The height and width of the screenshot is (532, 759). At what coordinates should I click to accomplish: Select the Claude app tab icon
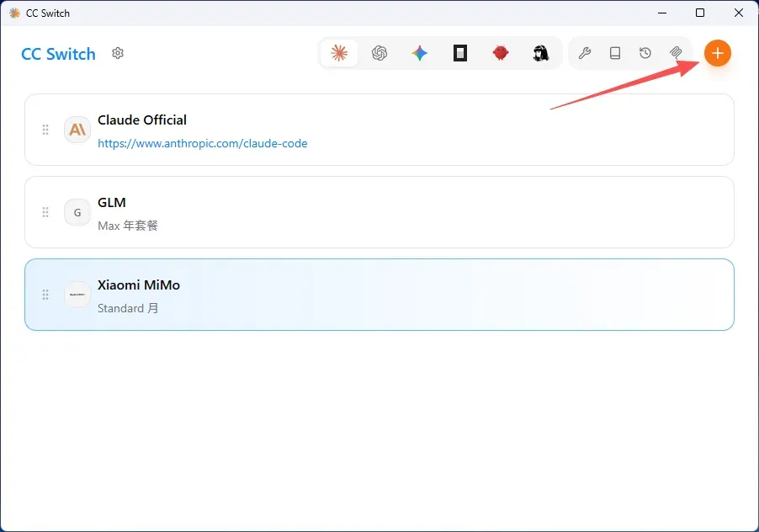click(x=339, y=53)
